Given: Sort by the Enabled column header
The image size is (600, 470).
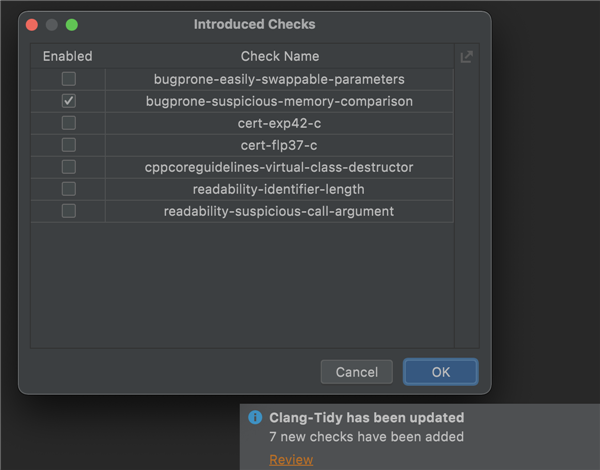Looking at the screenshot, I should tap(68, 57).
